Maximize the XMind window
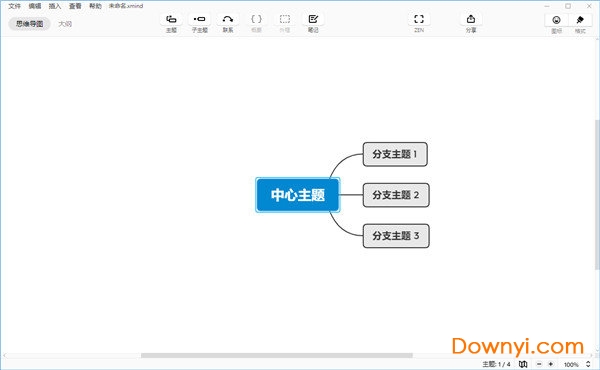The width and height of the screenshot is (600, 370). 568,6
